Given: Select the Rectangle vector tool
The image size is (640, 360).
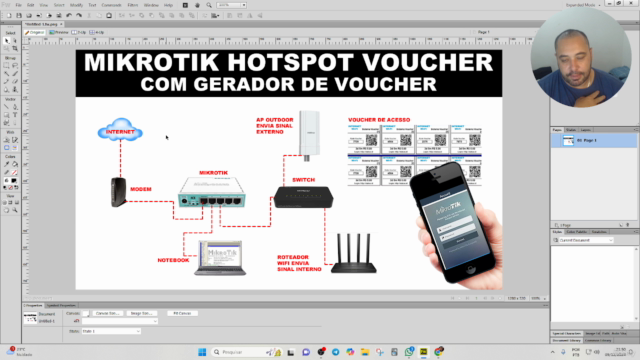Looking at the screenshot, I should click(7, 115).
